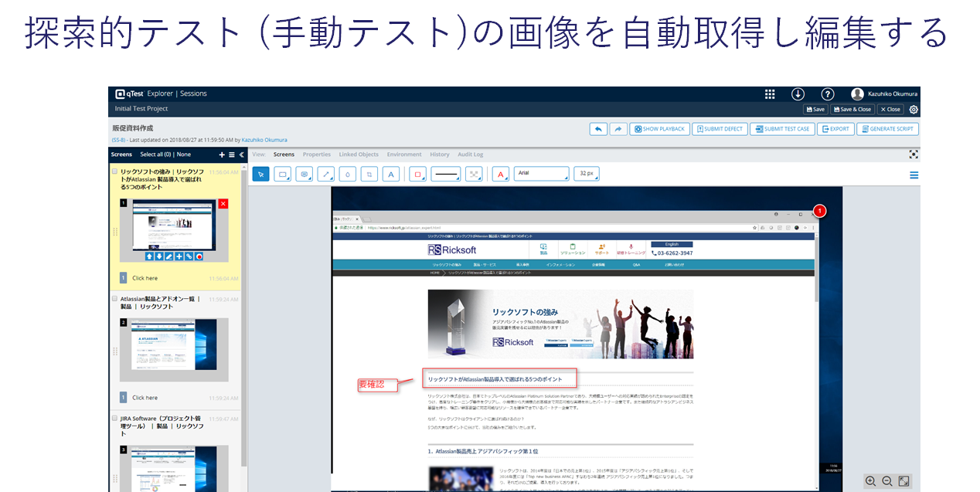
Task: Open the Kazuhiko Okumura author link
Action: pyautogui.click(x=264, y=140)
